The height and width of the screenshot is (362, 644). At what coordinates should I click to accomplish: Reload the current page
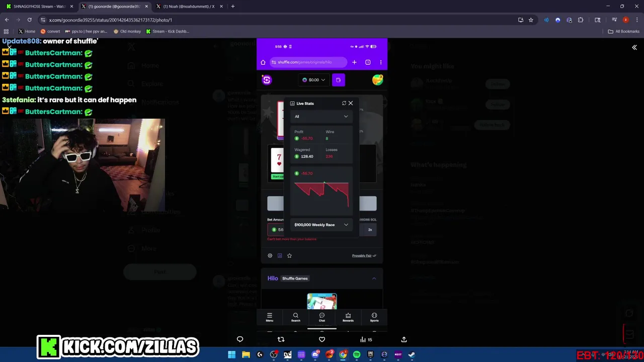pyautogui.click(x=29, y=20)
